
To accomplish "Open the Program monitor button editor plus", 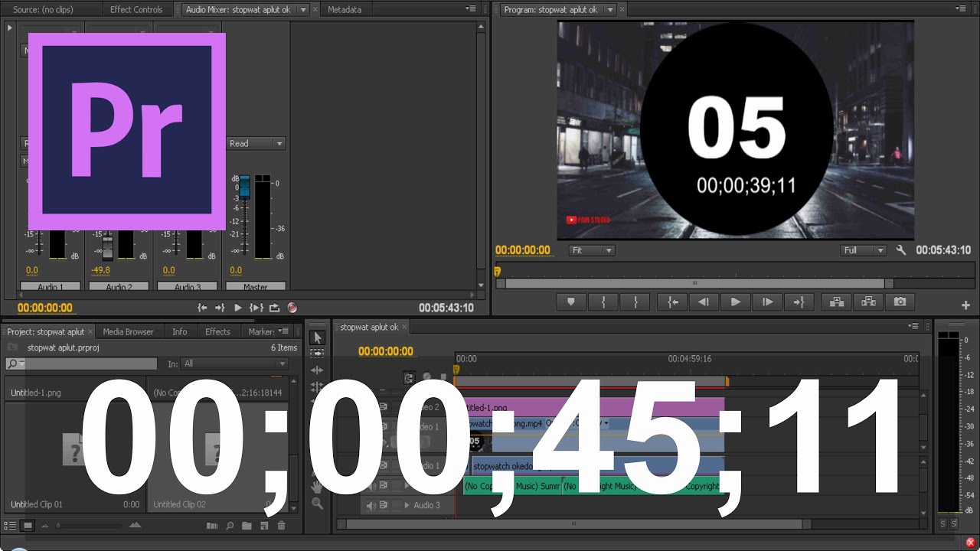I will click(x=965, y=305).
